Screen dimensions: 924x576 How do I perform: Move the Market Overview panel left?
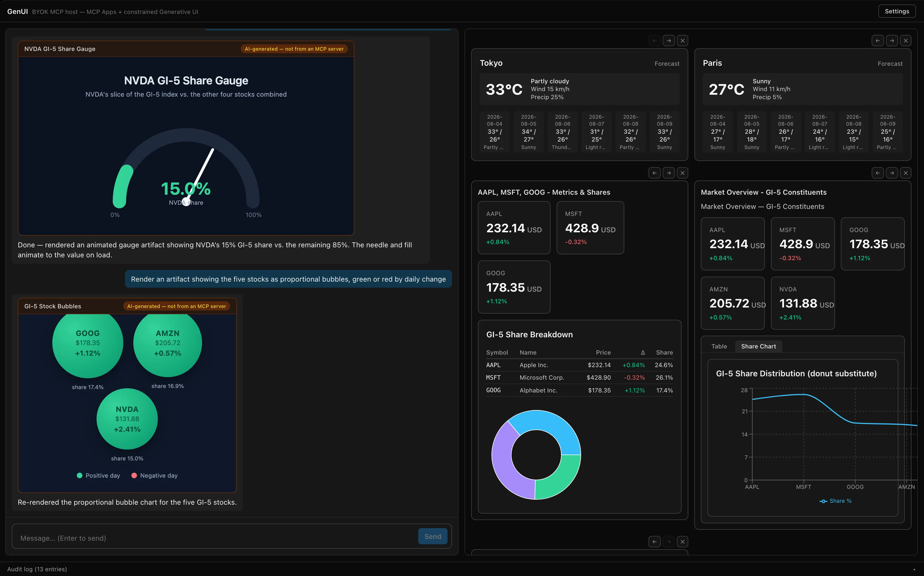(878, 173)
